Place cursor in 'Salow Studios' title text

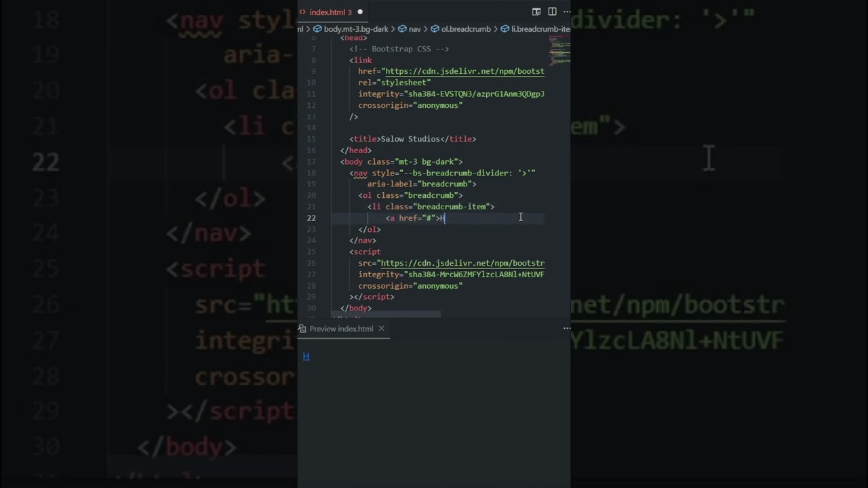tap(410, 139)
